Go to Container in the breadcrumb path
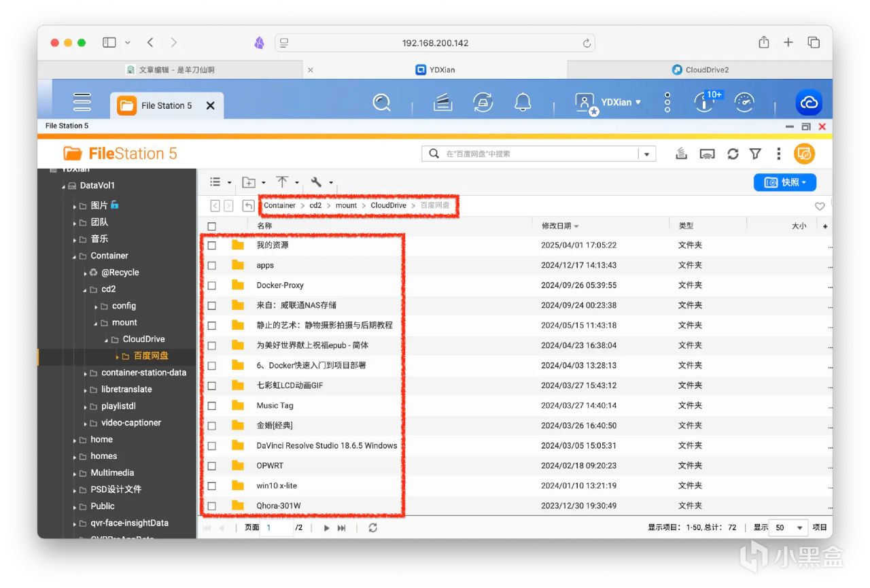This screenshot has width=870, height=588. (x=279, y=205)
